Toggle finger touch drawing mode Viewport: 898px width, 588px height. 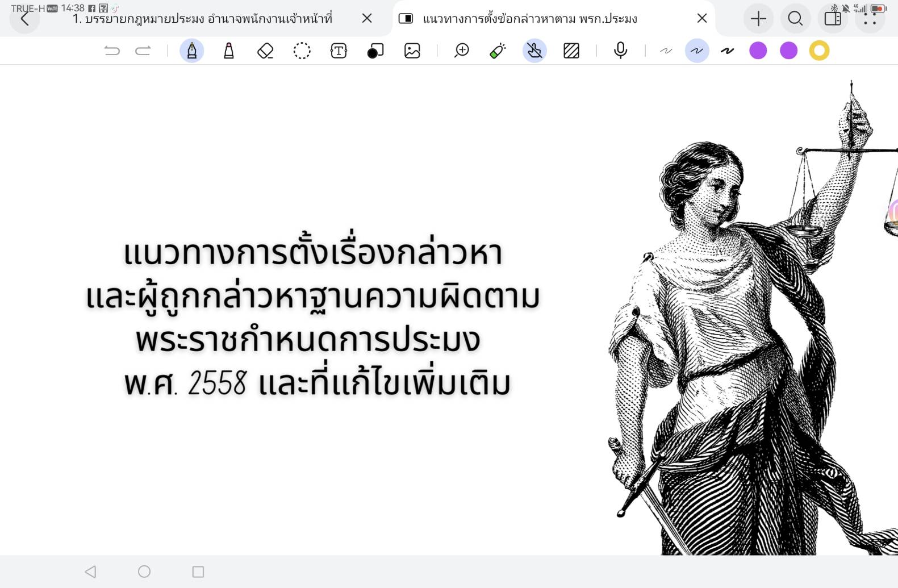coord(534,51)
